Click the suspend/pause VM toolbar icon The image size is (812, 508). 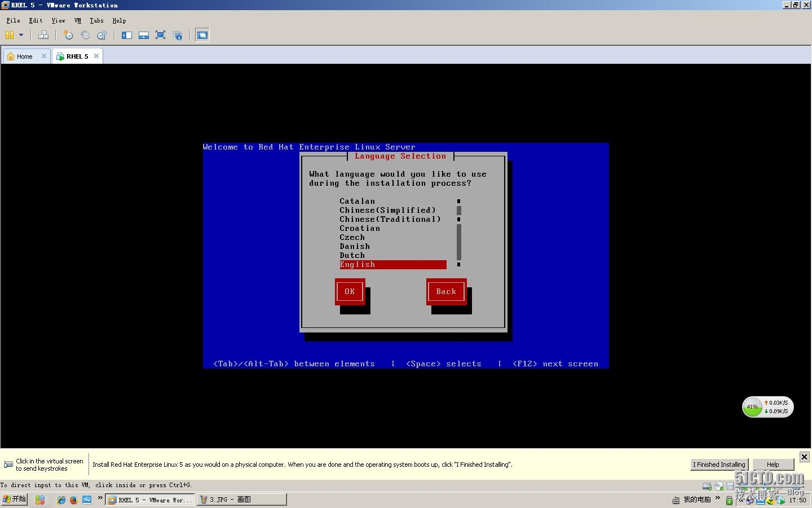tap(10, 35)
